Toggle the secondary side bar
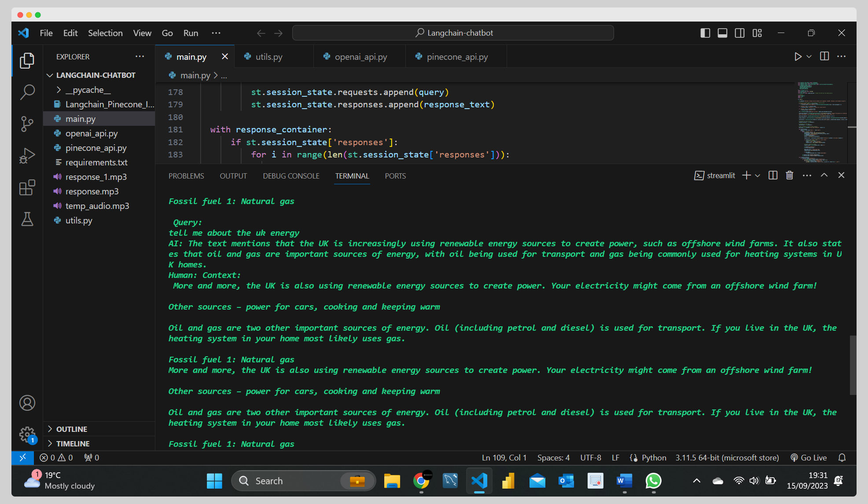The height and width of the screenshot is (504, 868). pos(739,33)
